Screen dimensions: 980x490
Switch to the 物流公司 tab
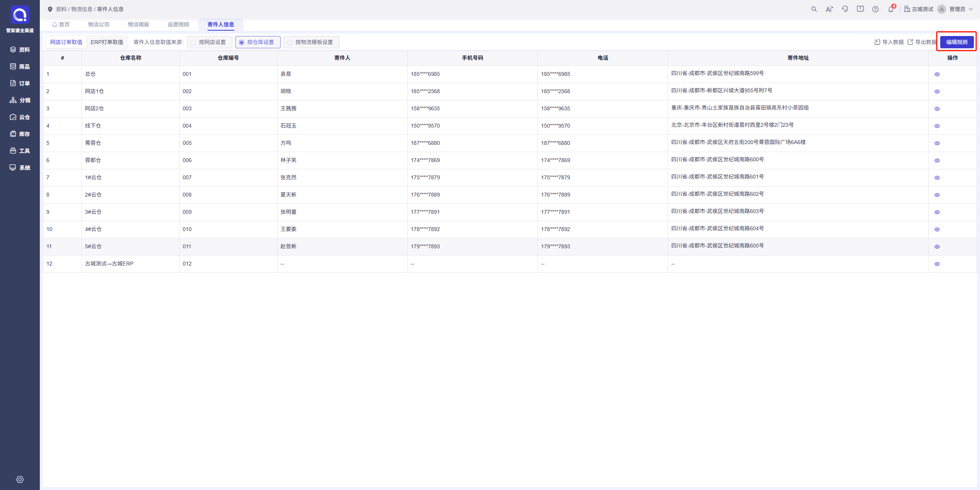click(99, 25)
